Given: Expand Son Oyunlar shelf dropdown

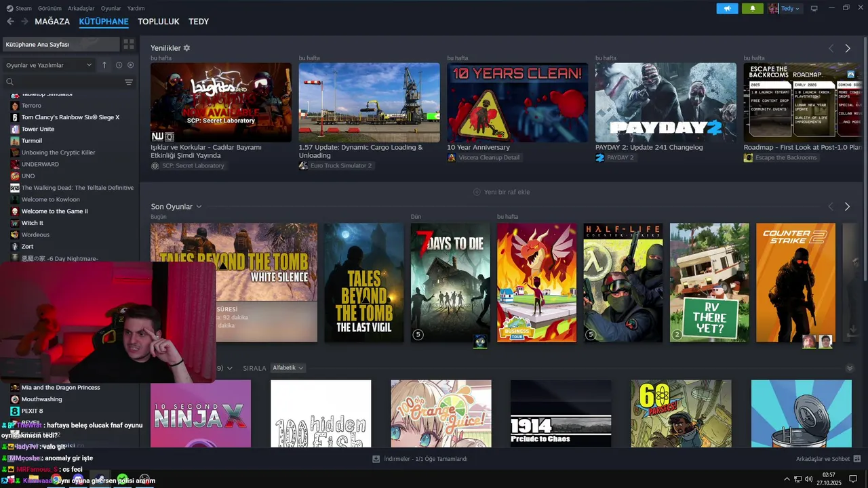Looking at the screenshot, I should 199,207.
